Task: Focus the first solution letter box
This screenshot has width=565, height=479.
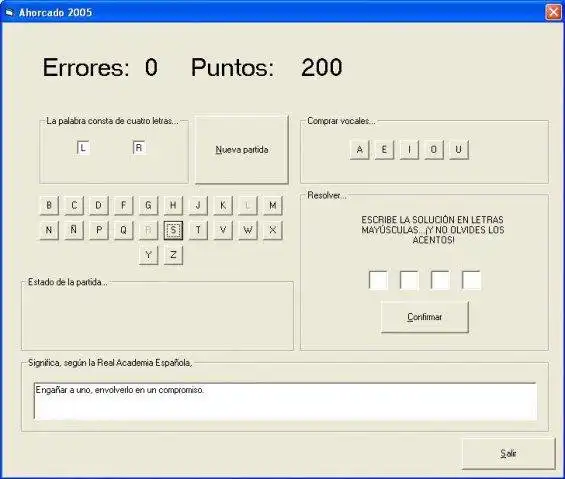Action: (378, 280)
